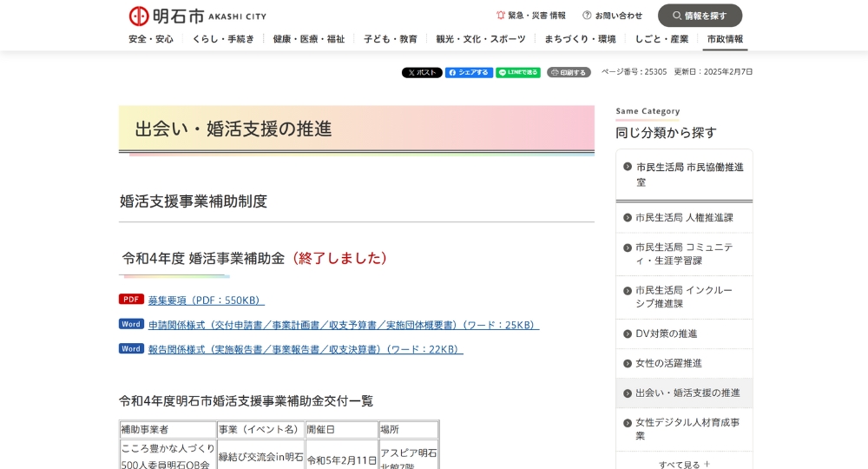868x469 pixels.
Task: Click arrow bullet next to コミュニティ・生涯学習課
Action: pos(628,248)
